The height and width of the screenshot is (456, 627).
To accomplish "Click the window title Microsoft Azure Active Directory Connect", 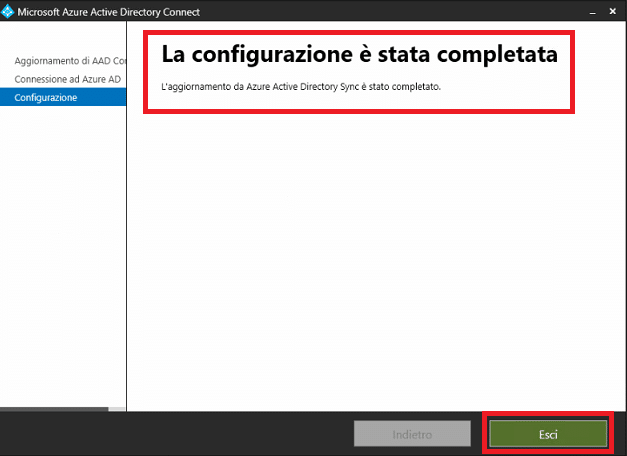I will tap(108, 12).
